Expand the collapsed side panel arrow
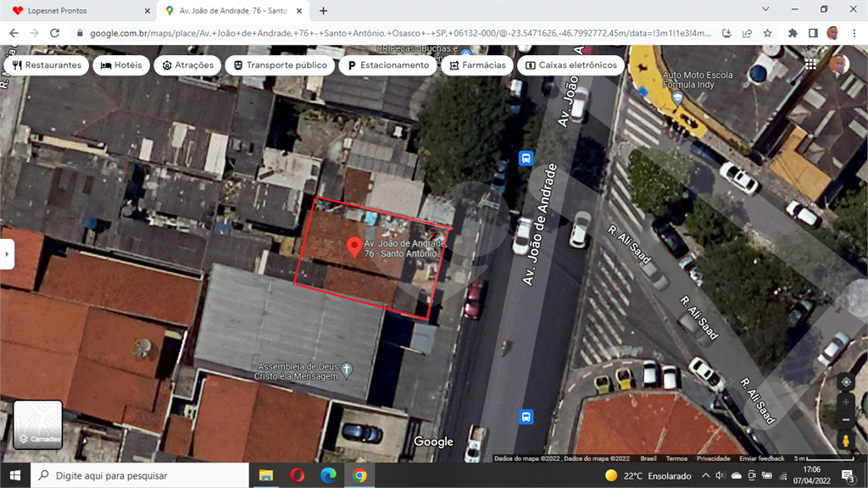The height and width of the screenshot is (488, 868). click(x=7, y=253)
